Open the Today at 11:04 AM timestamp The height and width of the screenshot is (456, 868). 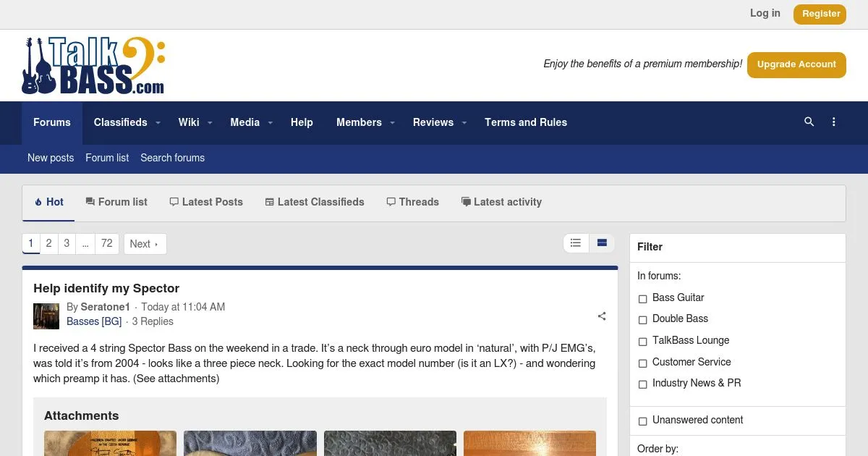183,307
